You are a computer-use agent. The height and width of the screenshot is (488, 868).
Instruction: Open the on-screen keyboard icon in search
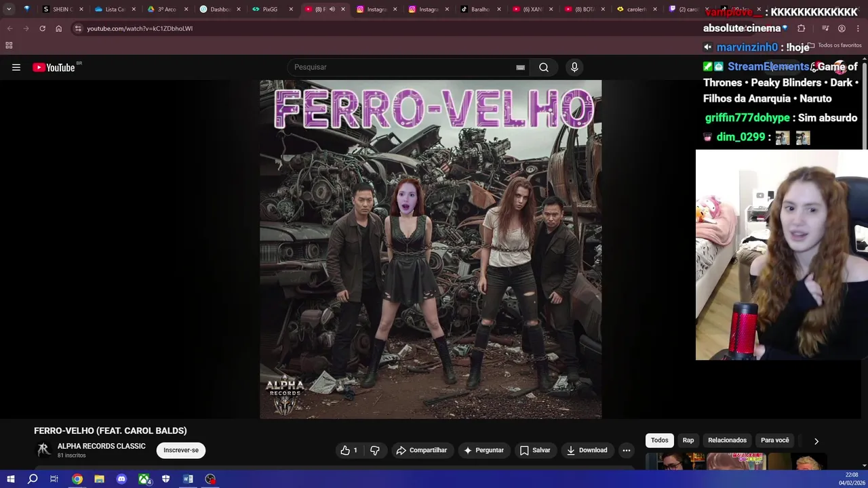(x=520, y=67)
